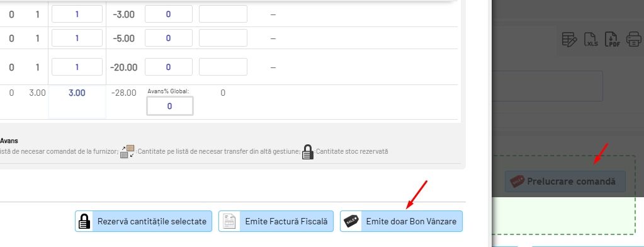Viewport: 644px width, 247px height.
Task: Export to PDF file icon
Action: [x=613, y=40]
